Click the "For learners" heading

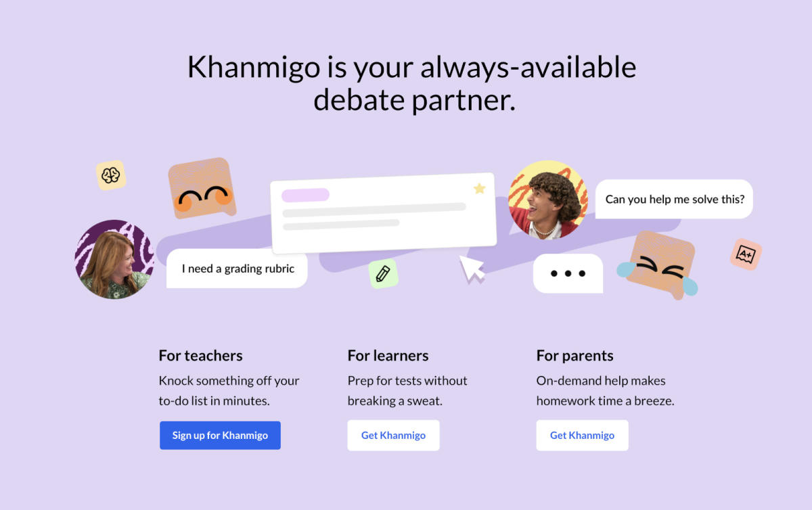[x=388, y=356]
